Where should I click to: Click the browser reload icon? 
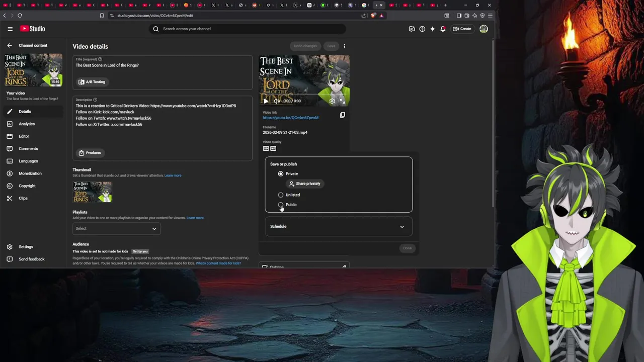[x=20, y=16]
